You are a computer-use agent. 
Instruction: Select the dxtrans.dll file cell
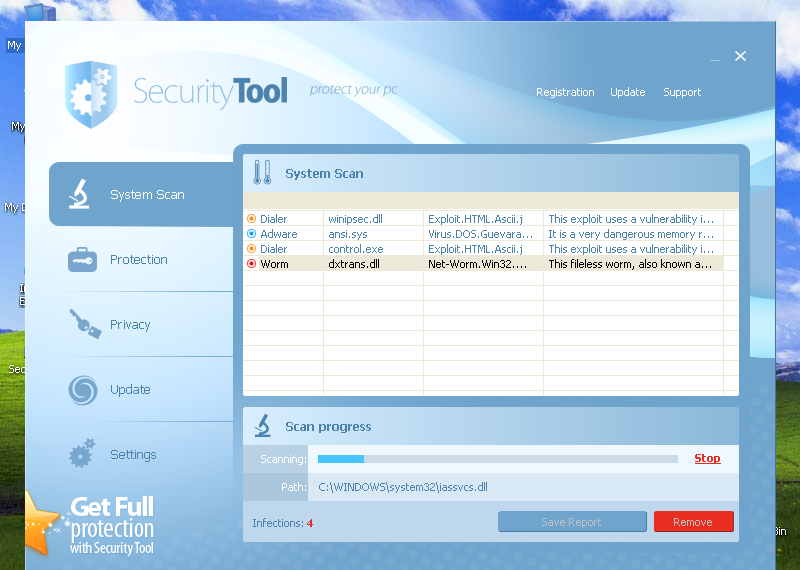tap(373, 264)
